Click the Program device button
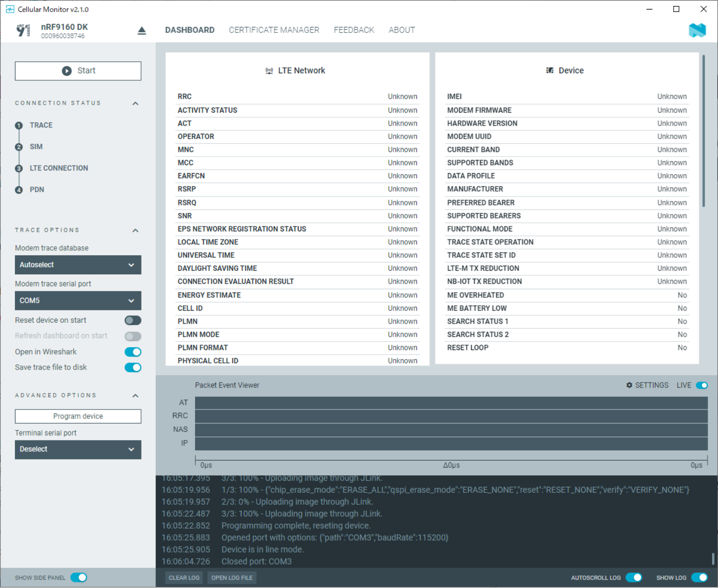This screenshot has height=588, width=718. pyautogui.click(x=78, y=416)
